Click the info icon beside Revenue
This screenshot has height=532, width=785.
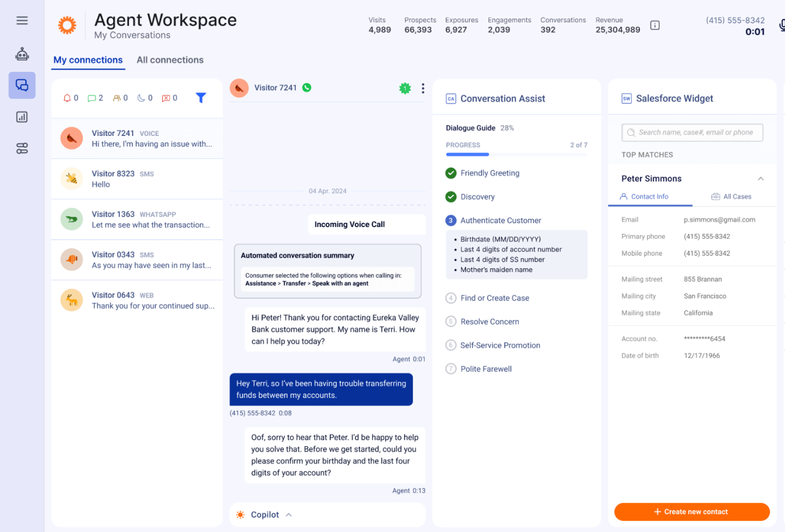(x=655, y=25)
